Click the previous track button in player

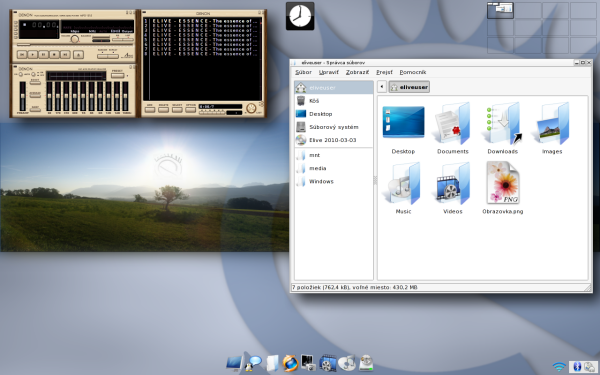click(x=22, y=54)
